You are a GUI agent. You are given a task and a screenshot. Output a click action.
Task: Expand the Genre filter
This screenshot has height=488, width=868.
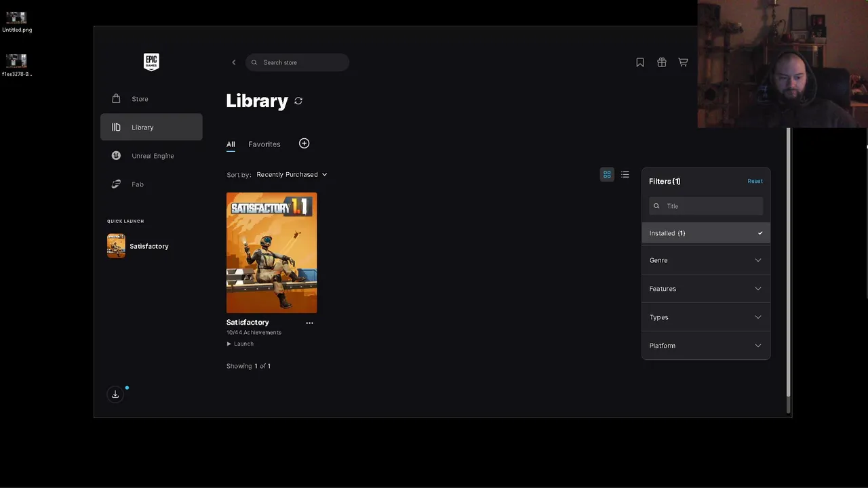coord(706,260)
